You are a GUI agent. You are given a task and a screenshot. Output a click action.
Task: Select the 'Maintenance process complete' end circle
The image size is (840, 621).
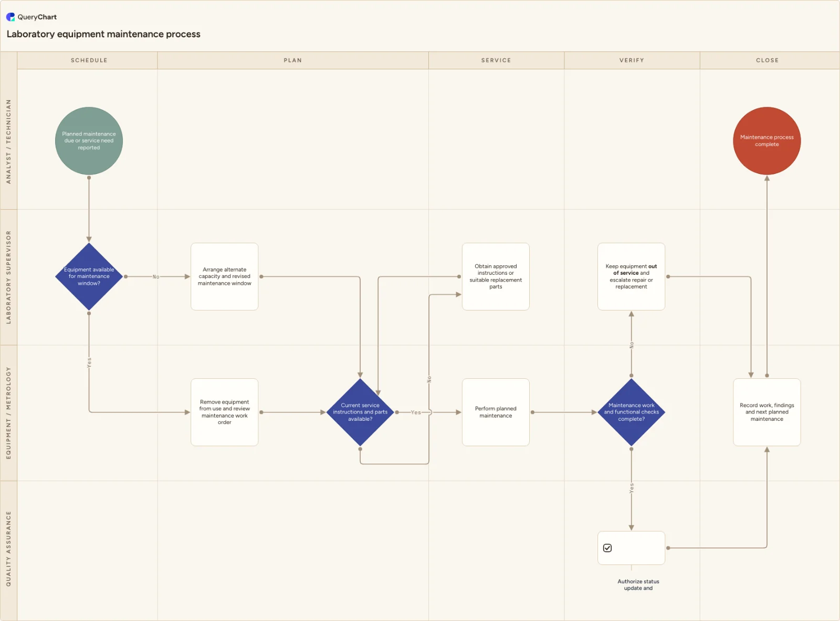pyautogui.click(x=767, y=141)
